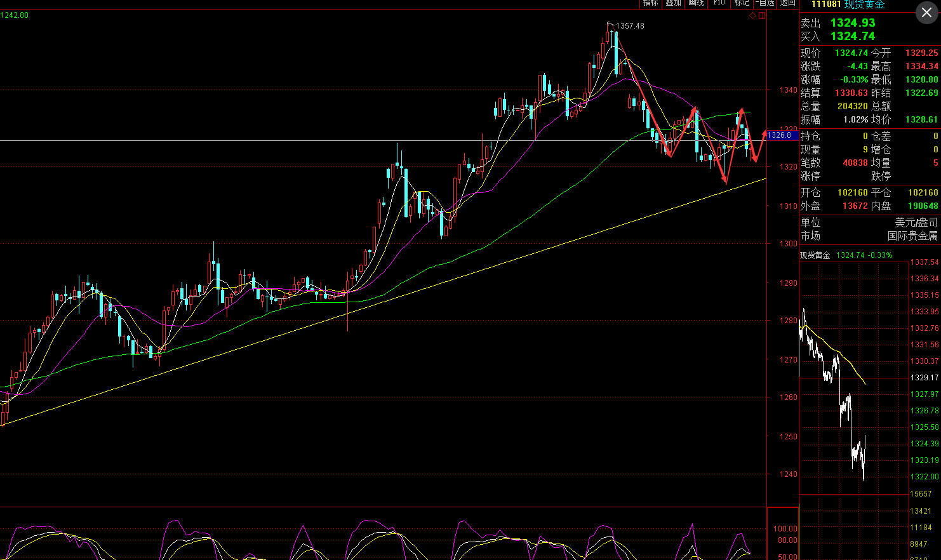The image size is (941, 560).
Task: Open F10 info from the top toolbar
Action: pos(719,3)
